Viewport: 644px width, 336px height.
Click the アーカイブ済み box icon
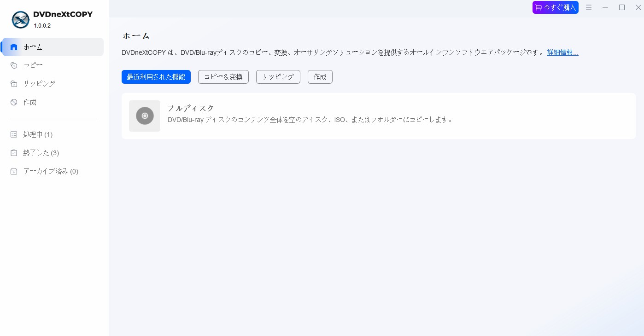[x=14, y=171]
